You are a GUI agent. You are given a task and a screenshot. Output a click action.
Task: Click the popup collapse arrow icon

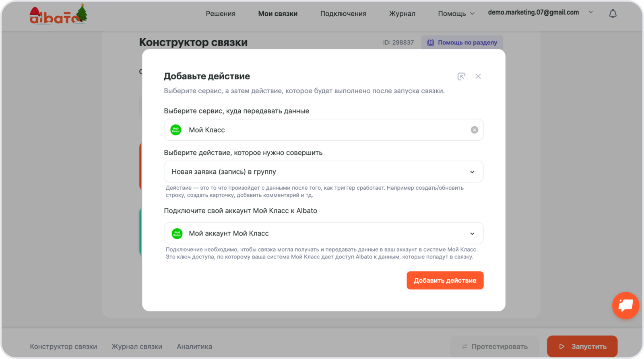(461, 76)
